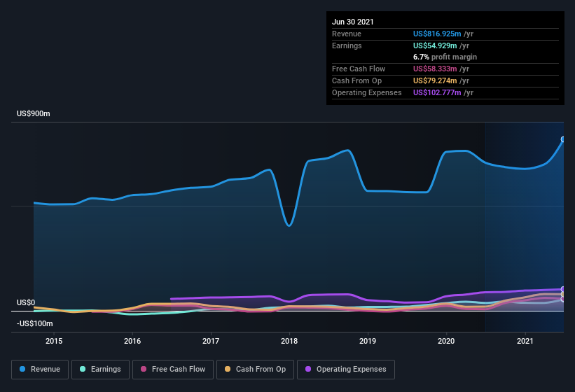The height and width of the screenshot is (392, 575).
Task: Click the Earnings row label in tooltip
Action: (347, 45)
